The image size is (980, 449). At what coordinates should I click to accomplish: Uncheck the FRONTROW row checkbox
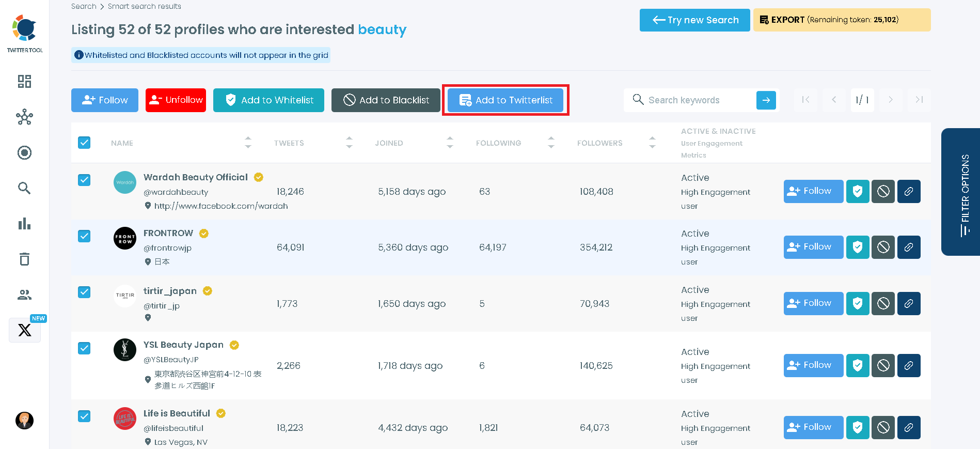point(84,236)
